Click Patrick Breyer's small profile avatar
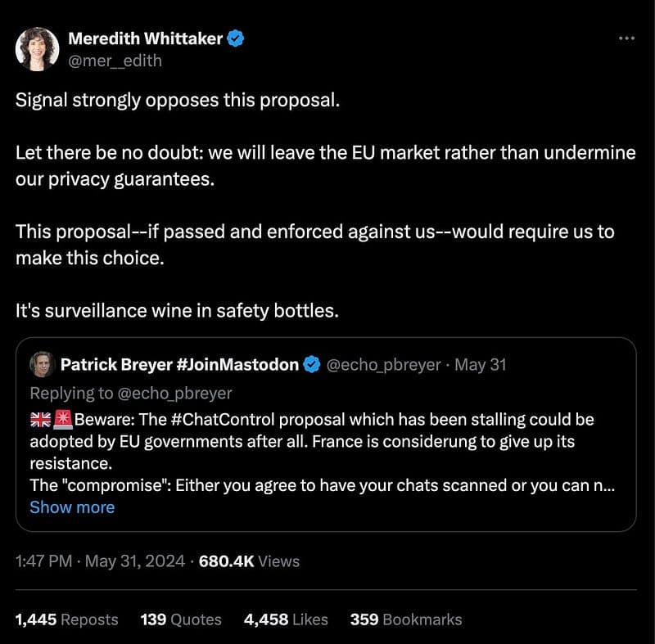Screen dimensions: 655x644 (42, 365)
